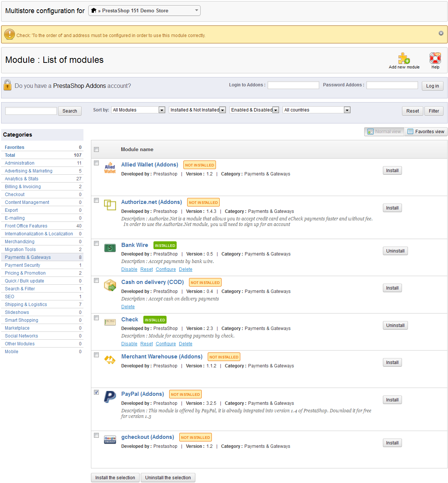Viewport: 448px width, 483px height.
Task: Click the Authorize.net module icon
Action: pyautogui.click(x=110, y=205)
